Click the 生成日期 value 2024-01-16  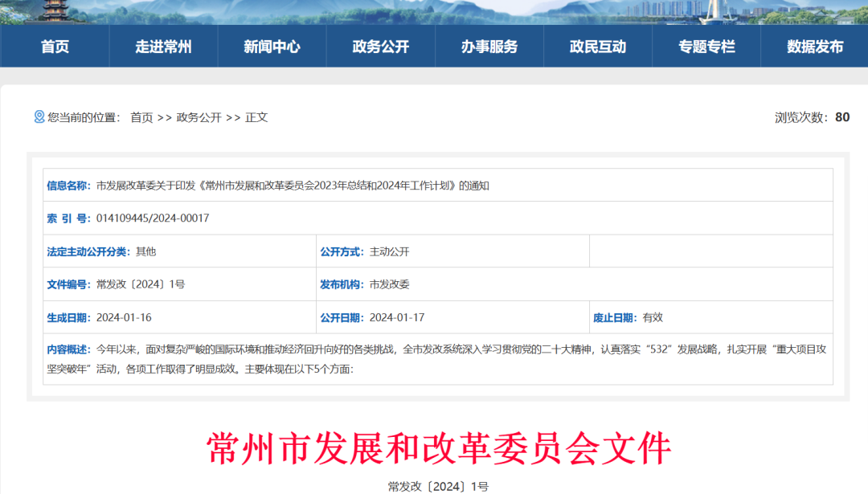(124, 317)
